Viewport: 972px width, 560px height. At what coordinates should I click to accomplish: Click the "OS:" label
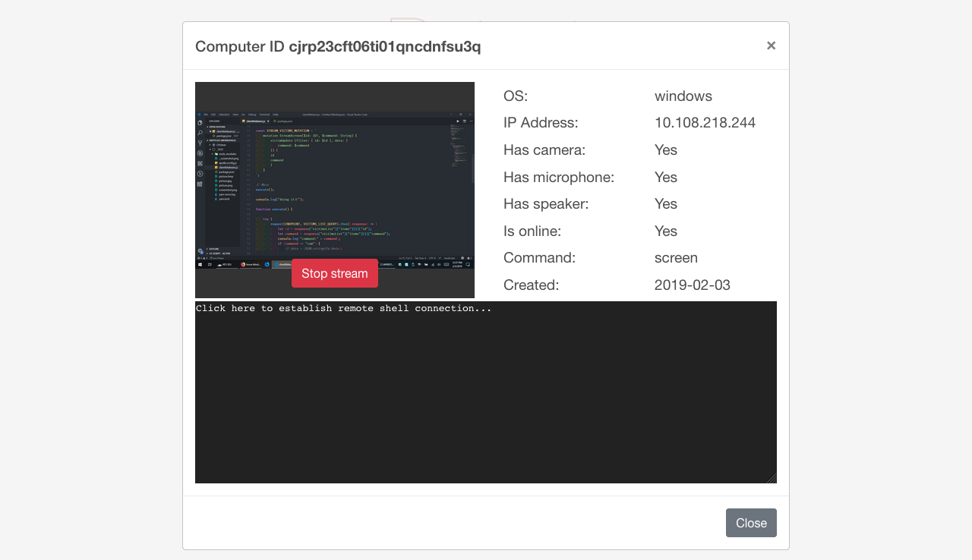pos(516,96)
